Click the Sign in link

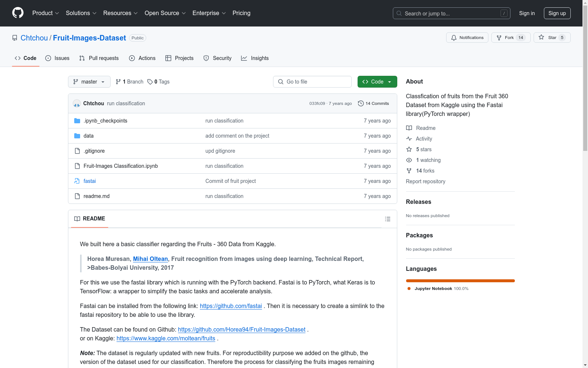coord(527,13)
